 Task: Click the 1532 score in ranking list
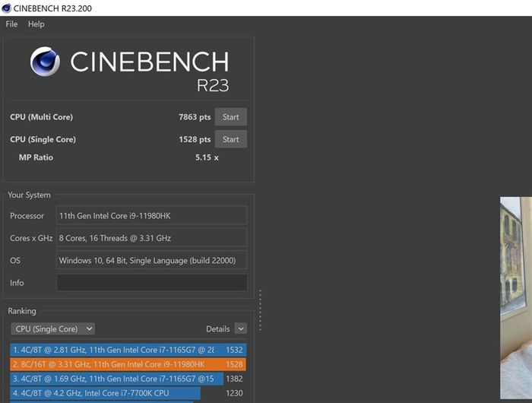(x=234, y=350)
